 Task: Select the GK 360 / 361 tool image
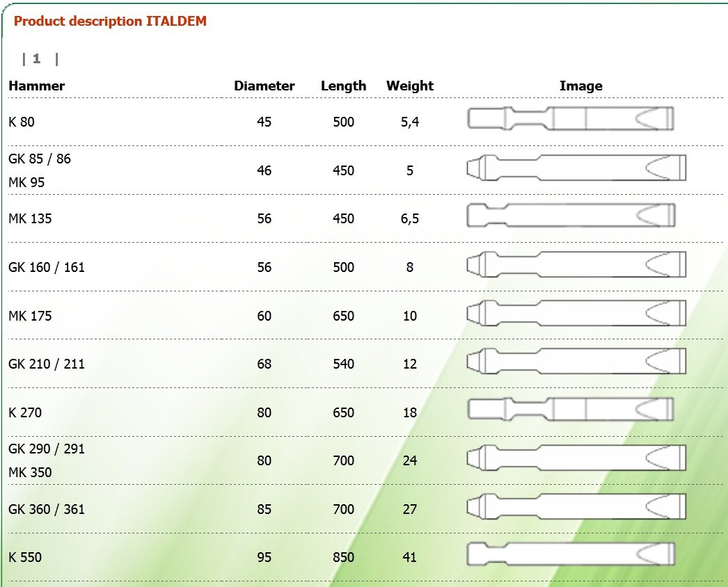[576, 506]
